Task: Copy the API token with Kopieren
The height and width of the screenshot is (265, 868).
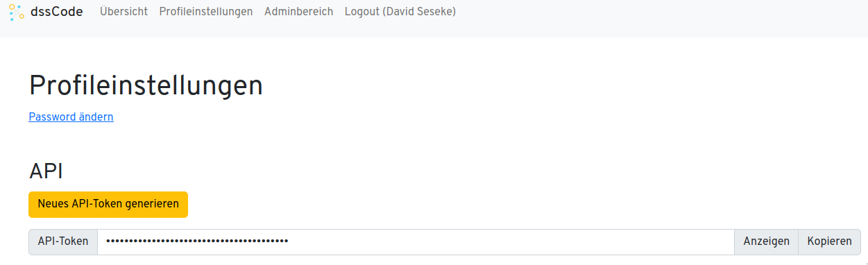Action: [830, 241]
